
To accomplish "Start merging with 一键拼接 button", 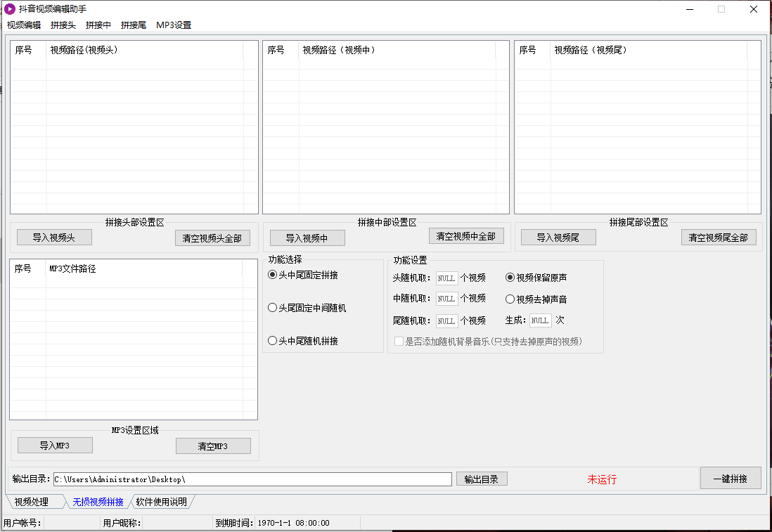I will (730, 479).
